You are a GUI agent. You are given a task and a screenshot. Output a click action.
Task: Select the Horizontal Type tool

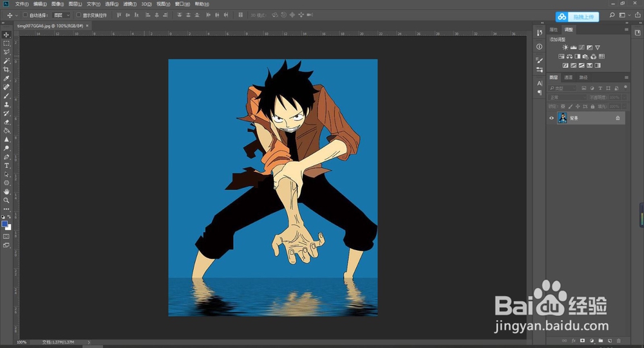(x=6, y=165)
